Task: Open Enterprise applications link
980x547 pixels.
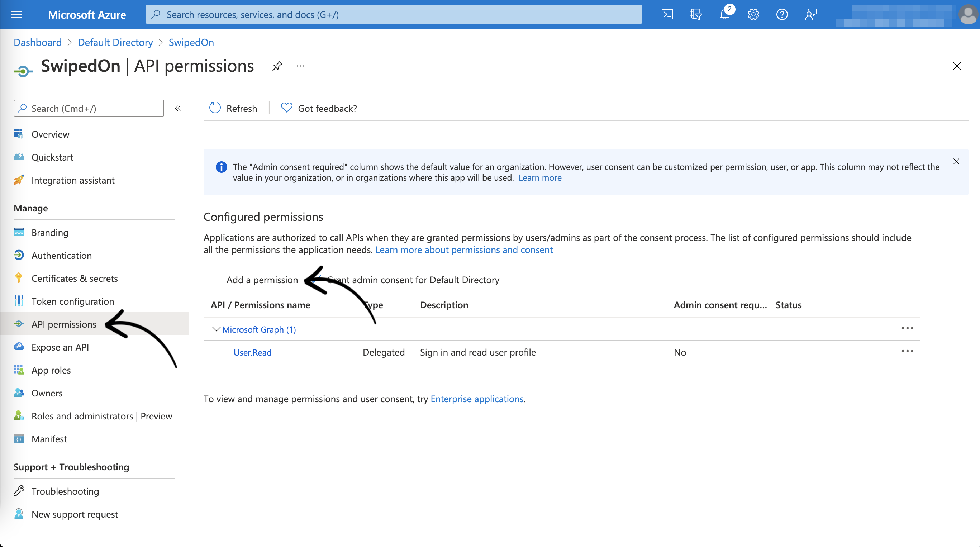Action: [x=477, y=399]
